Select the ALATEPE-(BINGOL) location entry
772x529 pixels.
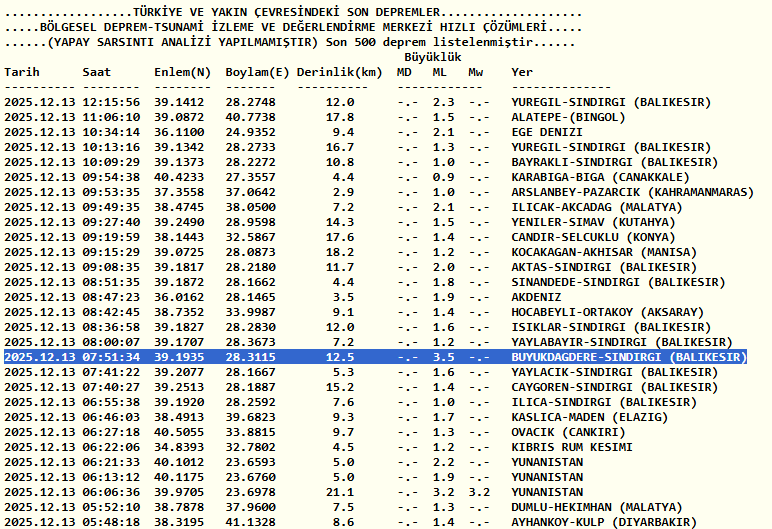[568, 117]
